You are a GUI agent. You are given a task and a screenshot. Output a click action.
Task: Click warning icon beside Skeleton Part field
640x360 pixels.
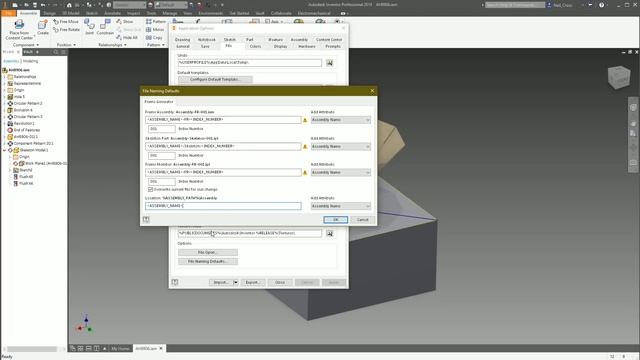click(x=305, y=147)
